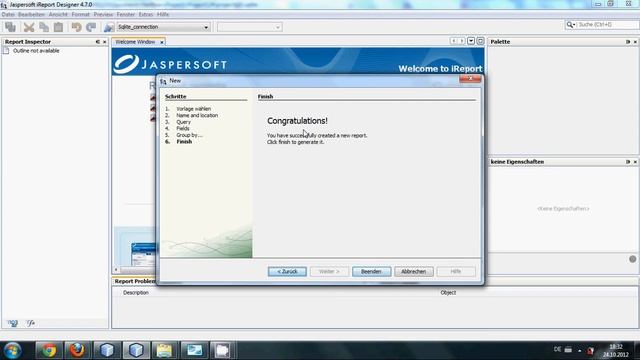Image resolution: width=640 pixels, height=360 pixels.
Task: Click the Paste clipboard toolbar icon
Action: (x=58, y=27)
